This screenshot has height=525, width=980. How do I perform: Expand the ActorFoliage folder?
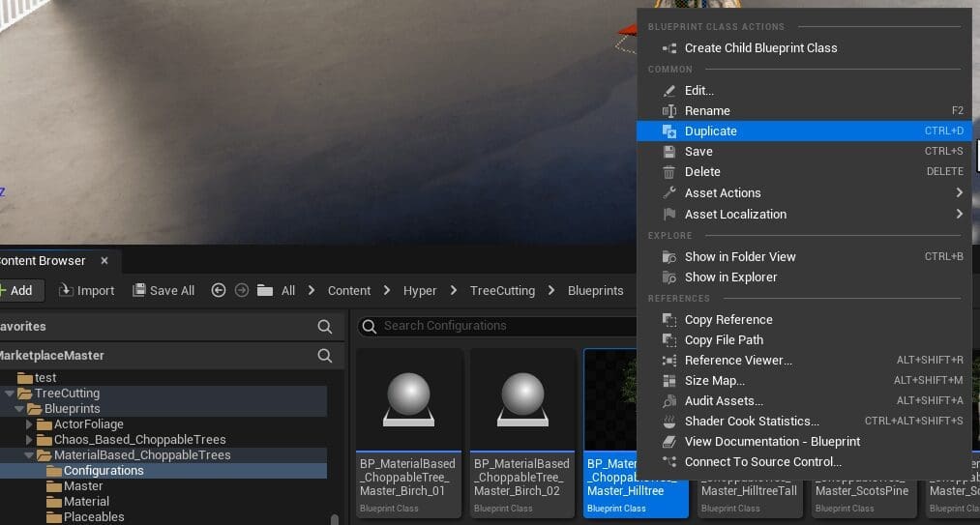(29, 424)
